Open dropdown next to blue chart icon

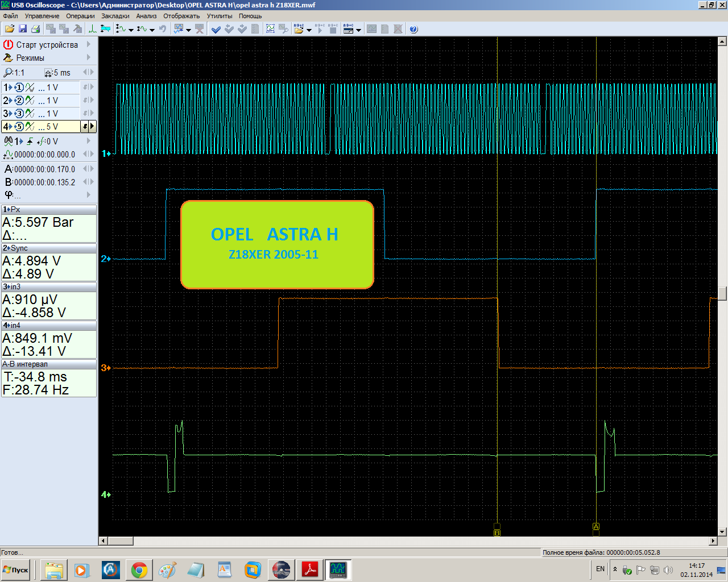point(188,30)
